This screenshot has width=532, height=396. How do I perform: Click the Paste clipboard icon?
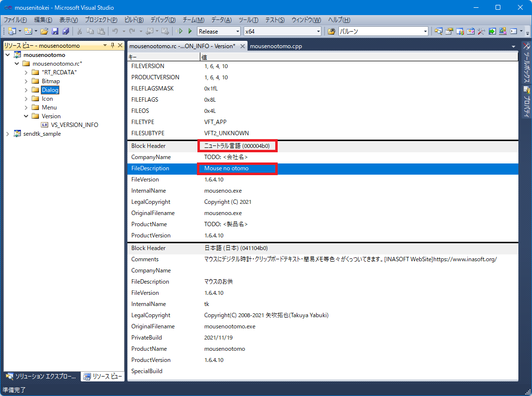click(x=101, y=31)
